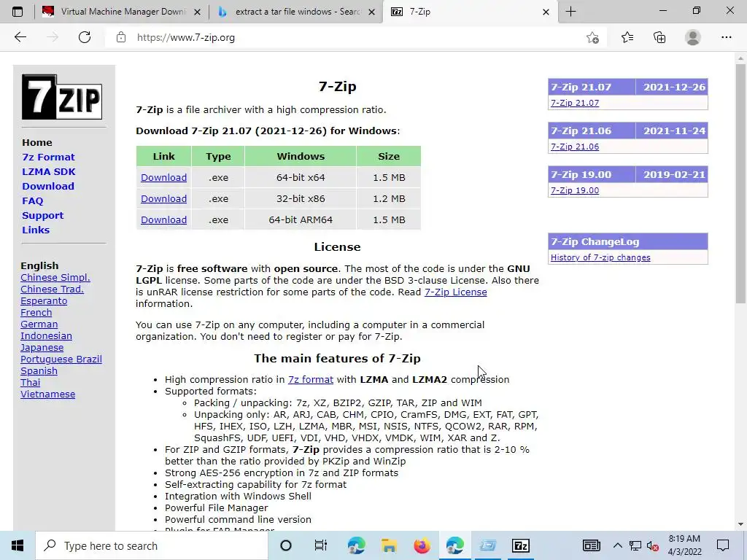This screenshot has width=747, height=560.
Task: Add this page to favorites star-plus icon
Action: [x=592, y=37]
